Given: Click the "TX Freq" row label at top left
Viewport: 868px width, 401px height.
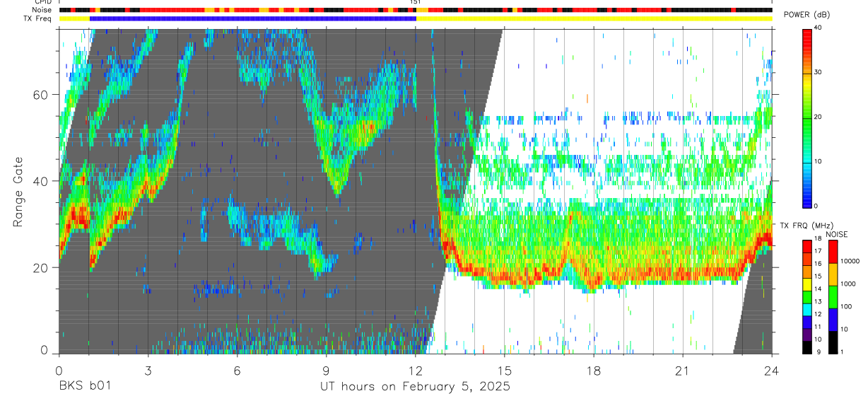Looking at the screenshot, I should tap(39, 18).
